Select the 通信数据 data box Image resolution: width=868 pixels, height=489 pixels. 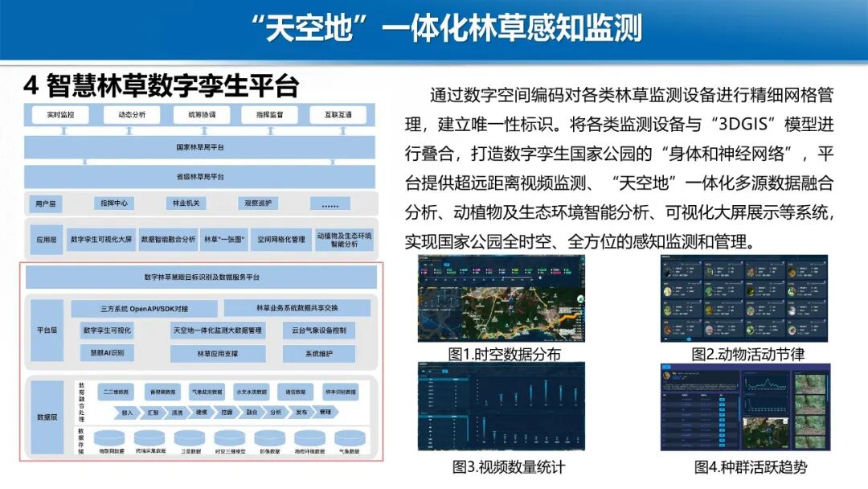click(296, 392)
